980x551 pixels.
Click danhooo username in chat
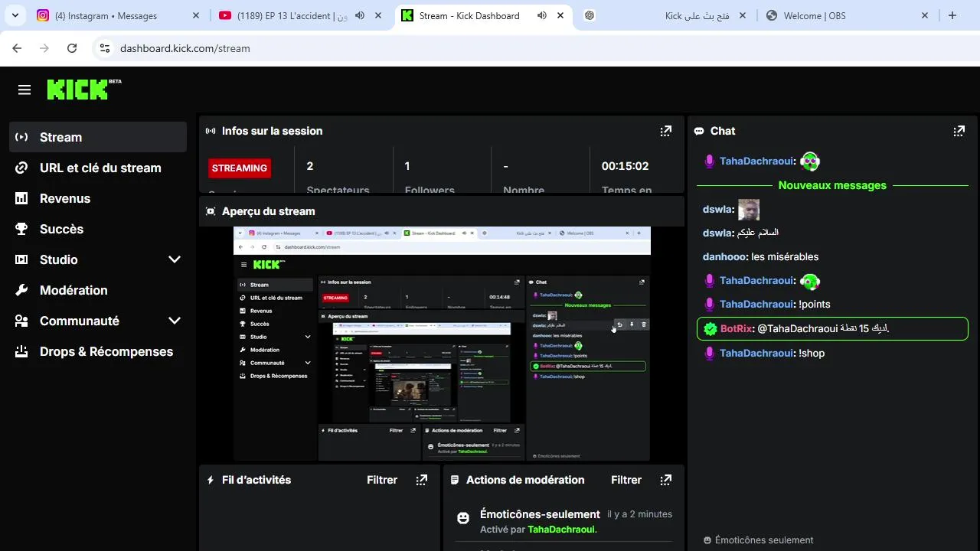[724, 256]
